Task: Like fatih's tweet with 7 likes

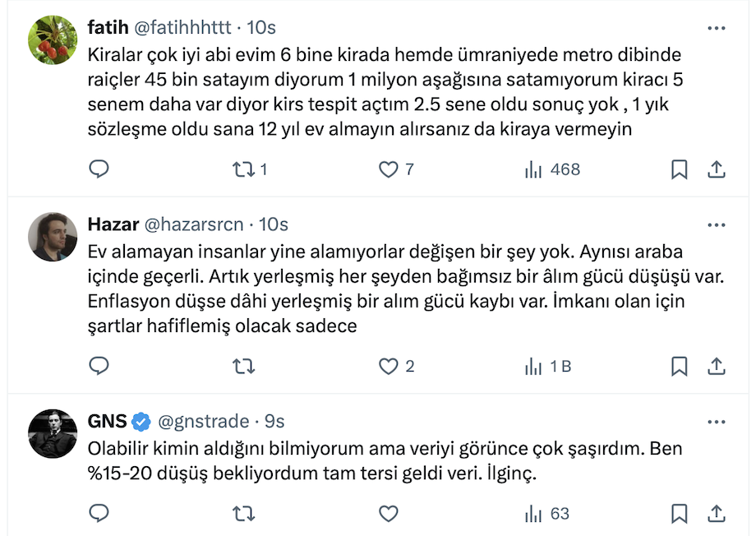Action: click(388, 169)
